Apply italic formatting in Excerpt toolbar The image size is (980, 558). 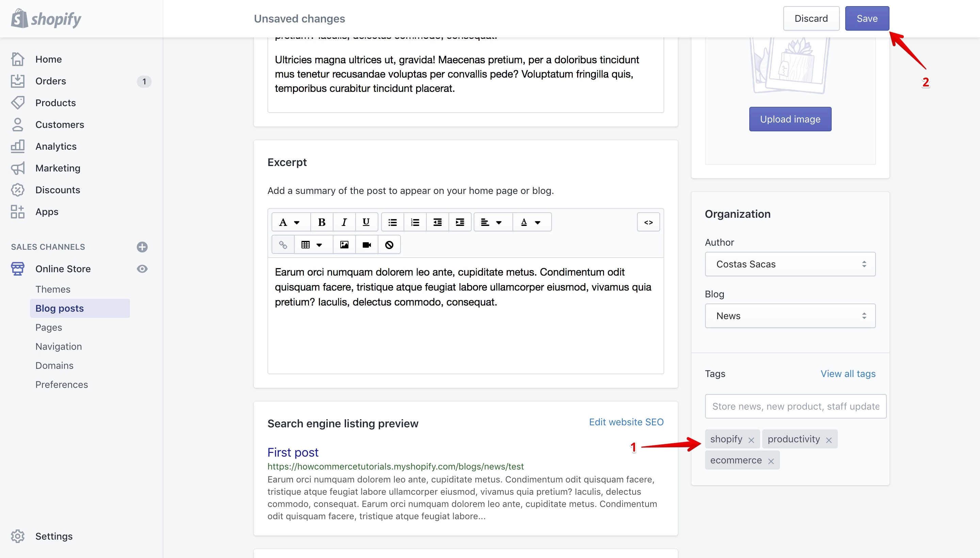pos(344,222)
